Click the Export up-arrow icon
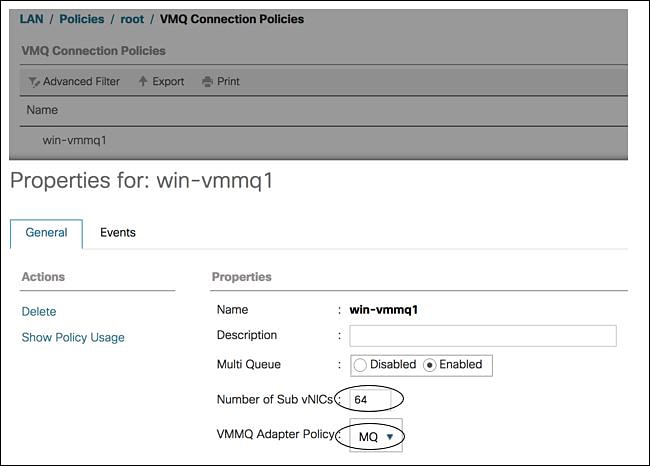Viewport: 650px width, 466px height. tap(143, 81)
